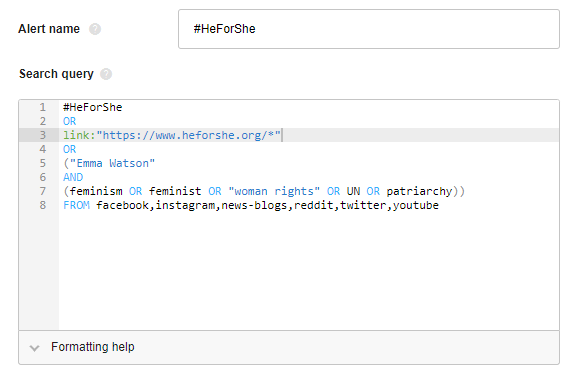571x375 pixels.
Task: Click the word patriarchy in line 7
Action: pyautogui.click(x=419, y=191)
